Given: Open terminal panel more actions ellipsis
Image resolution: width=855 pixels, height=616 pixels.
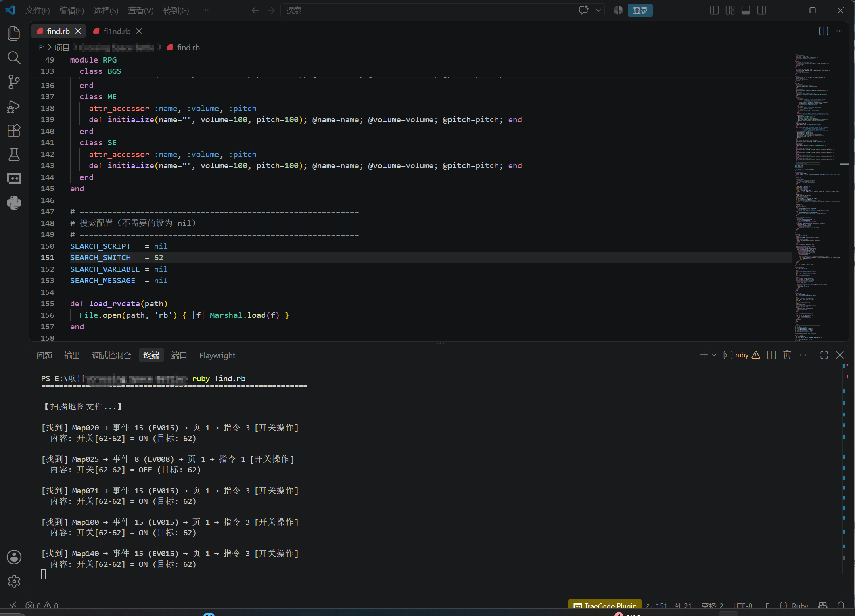Looking at the screenshot, I should [803, 355].
